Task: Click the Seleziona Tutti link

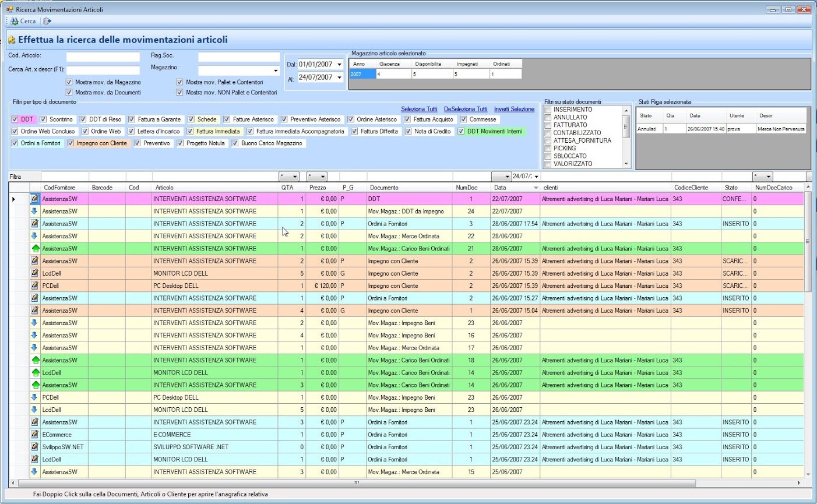Action: point(419,109)
